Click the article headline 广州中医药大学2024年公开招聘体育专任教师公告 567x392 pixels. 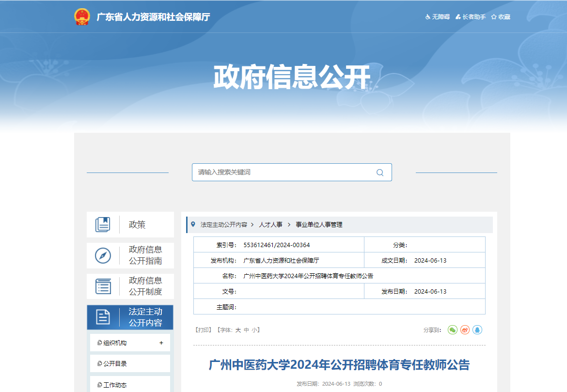click(x=339, y=365)
